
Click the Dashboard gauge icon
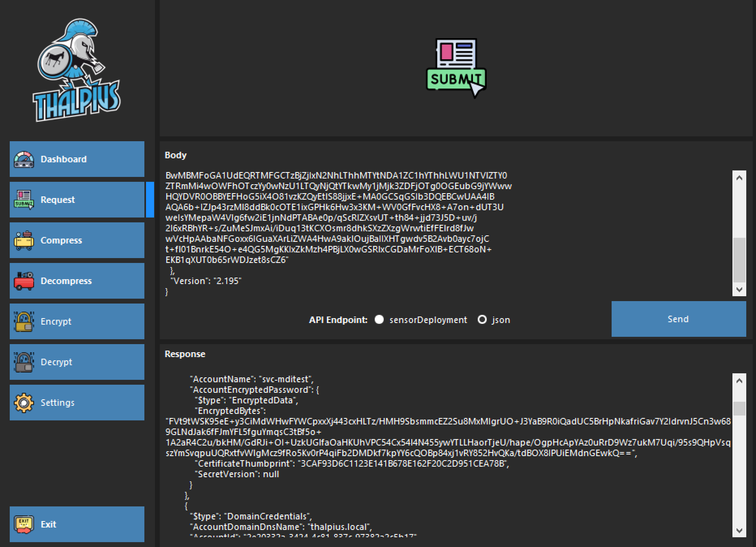24,159
